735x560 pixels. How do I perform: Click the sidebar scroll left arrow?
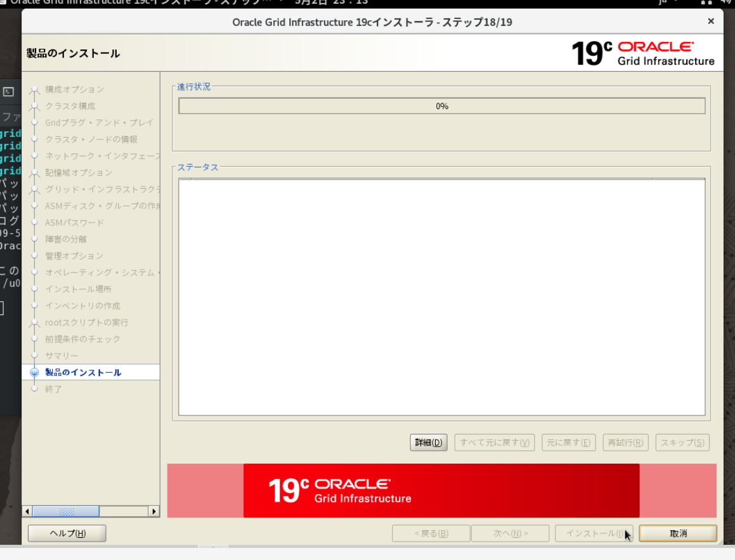[27, 511]
